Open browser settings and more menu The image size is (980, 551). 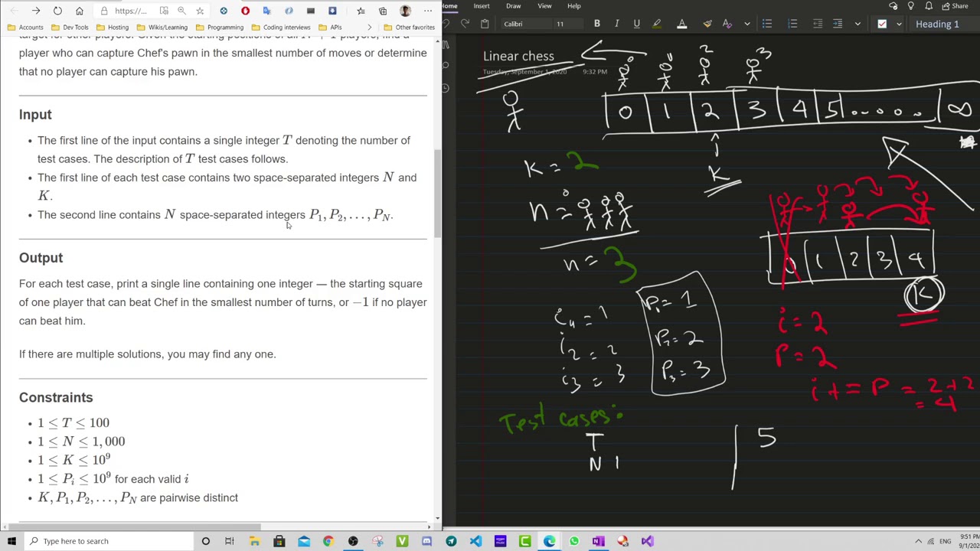click(427, 11)
